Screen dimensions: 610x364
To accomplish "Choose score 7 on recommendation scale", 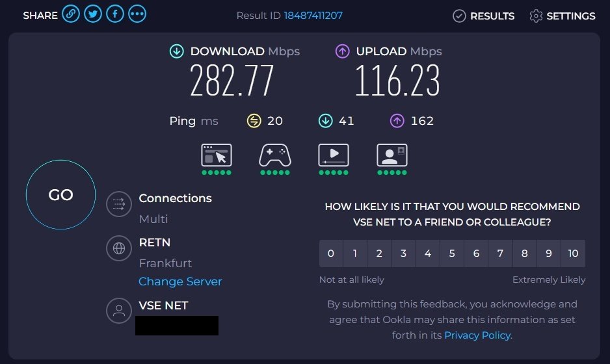I will 500,253.
